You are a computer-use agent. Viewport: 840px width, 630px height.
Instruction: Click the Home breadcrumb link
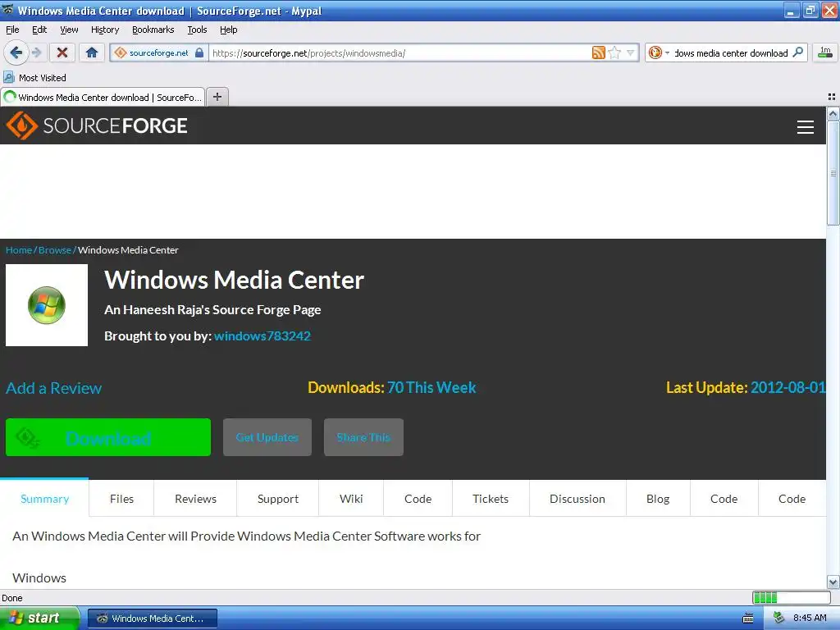click(x=19, y=250)
